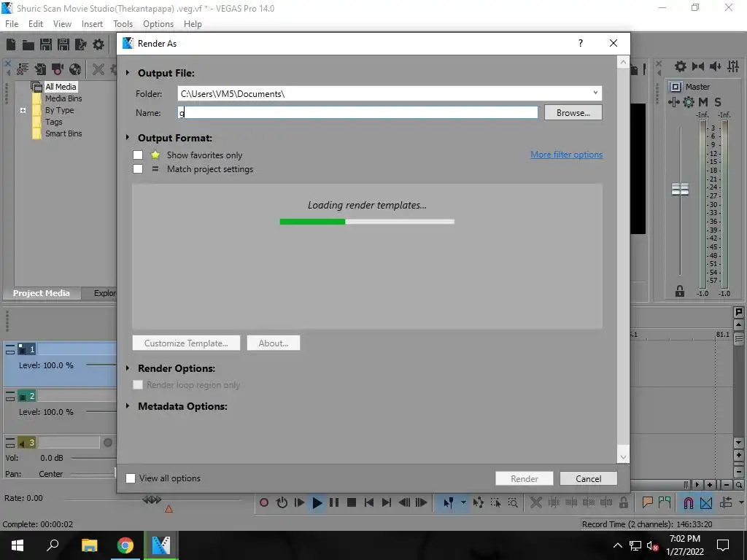
Task: Collapse the Output File section triangle
Action: point(128,72)
